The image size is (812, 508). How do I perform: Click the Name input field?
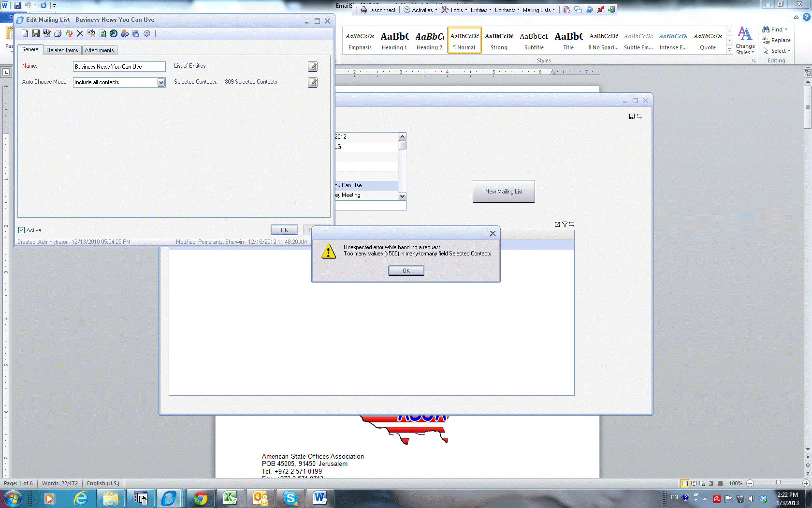coord(119,67)
